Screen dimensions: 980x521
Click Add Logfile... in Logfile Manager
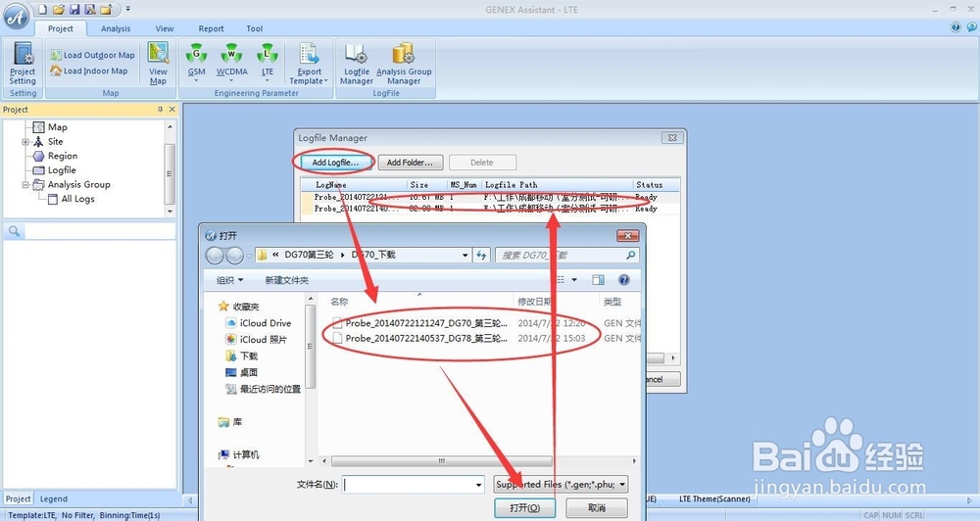tap(335, 163)
